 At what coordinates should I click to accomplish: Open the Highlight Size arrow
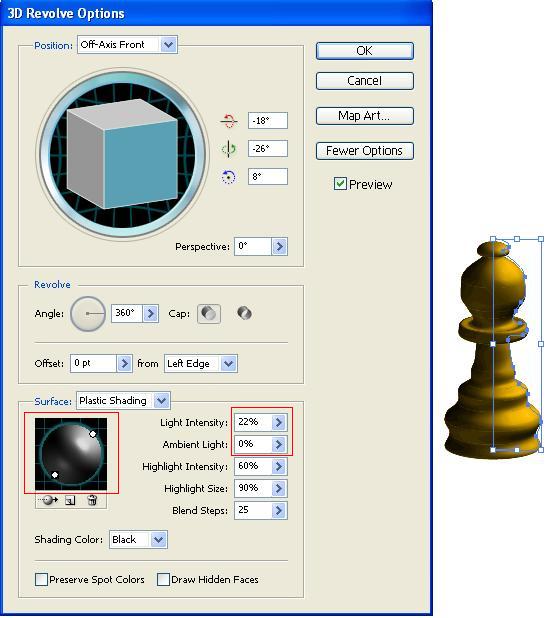coord(279,488)
